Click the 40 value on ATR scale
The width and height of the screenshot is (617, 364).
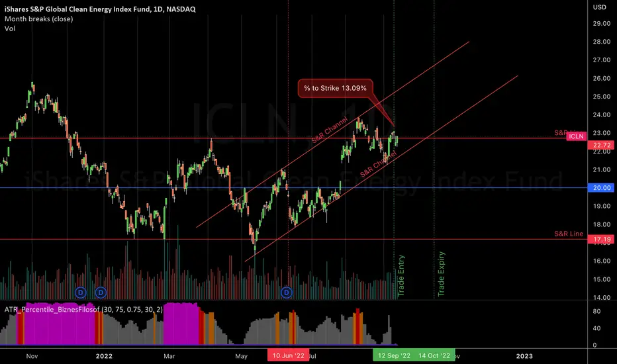[x=596, y=328]
